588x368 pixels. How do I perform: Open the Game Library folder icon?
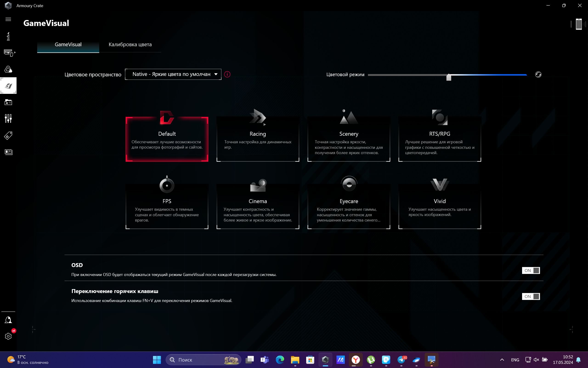[8, 102]
